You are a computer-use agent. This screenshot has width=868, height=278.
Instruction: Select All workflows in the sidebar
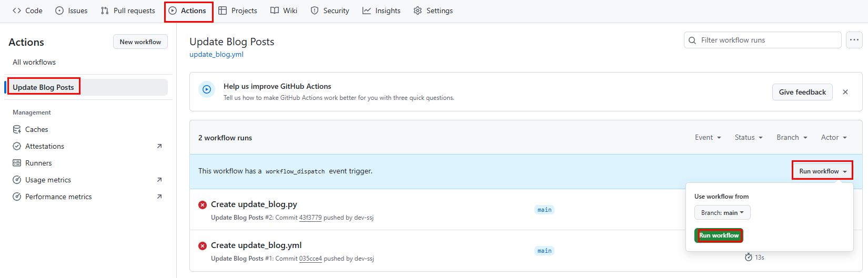tap(34, 62)
